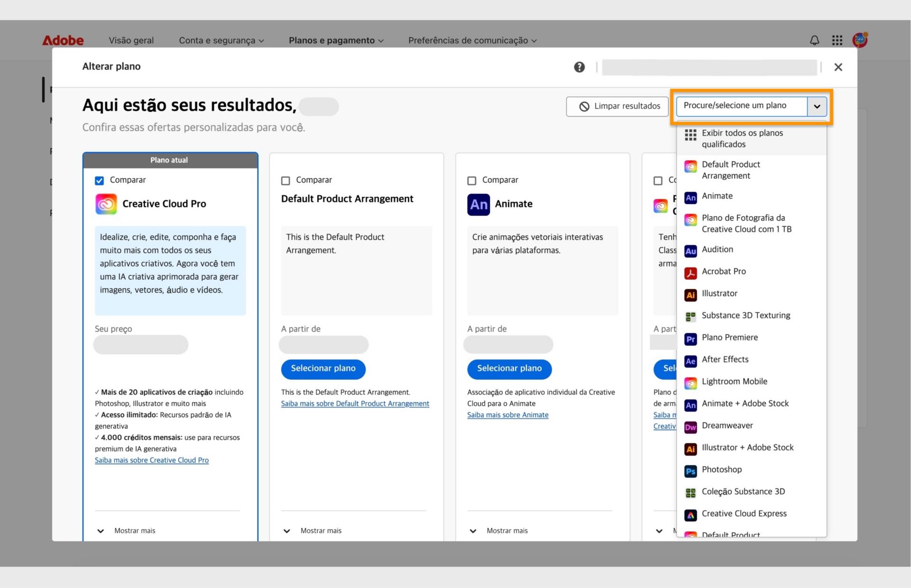
Task: Check Comparar on the Animate plan
Action: tap(472, 180)
